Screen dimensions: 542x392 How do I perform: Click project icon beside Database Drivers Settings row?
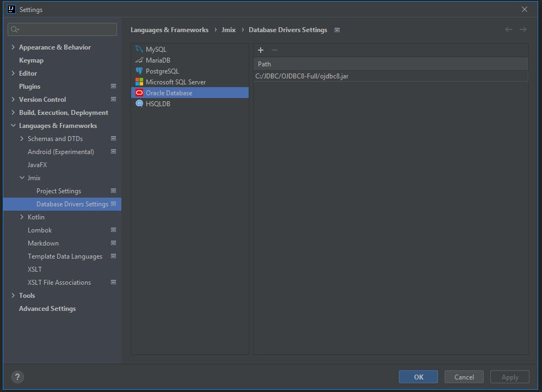point(113,204)
